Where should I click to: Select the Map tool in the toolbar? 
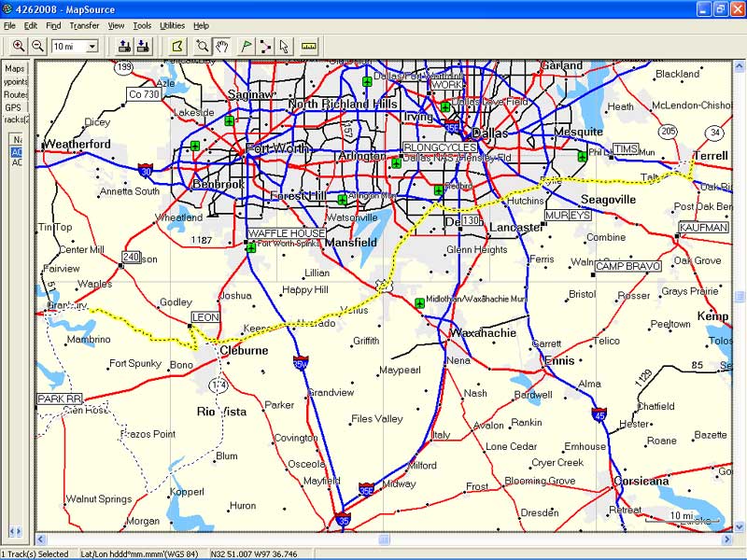177,46
